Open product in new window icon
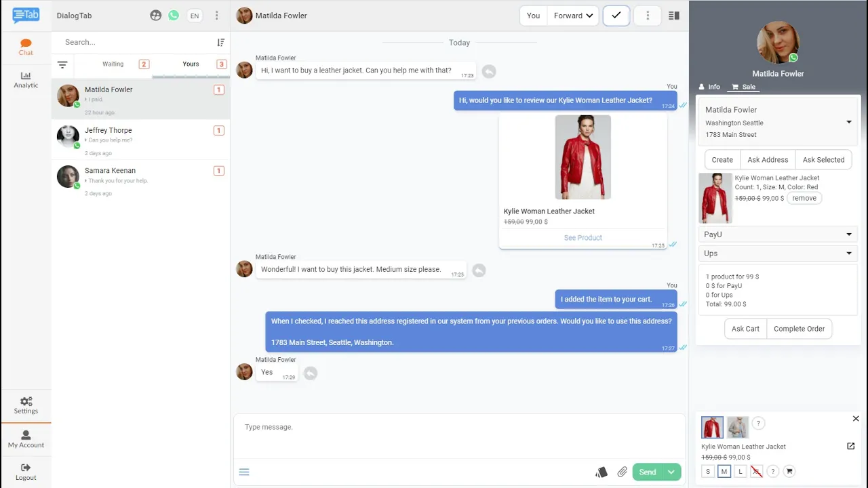 851,446
